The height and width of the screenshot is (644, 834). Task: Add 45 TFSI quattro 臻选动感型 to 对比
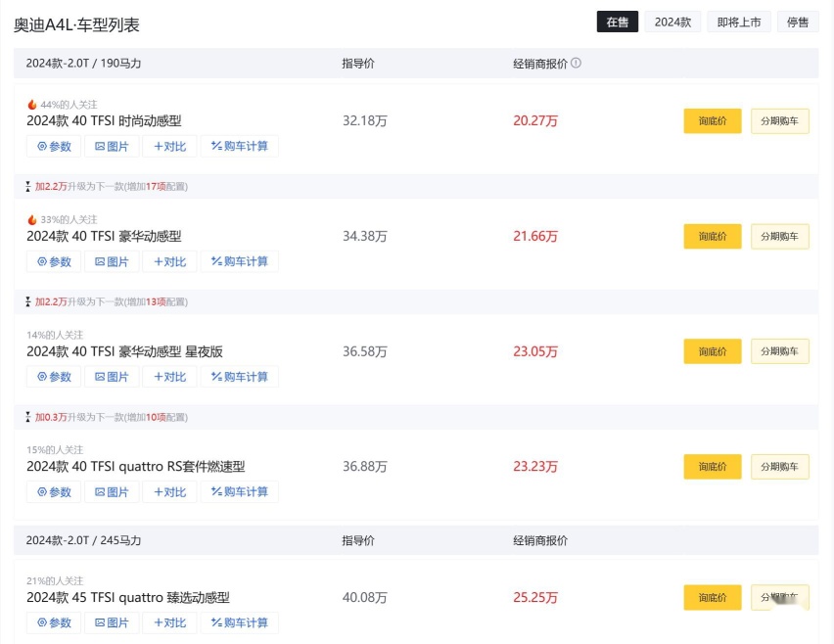[169, 622]
